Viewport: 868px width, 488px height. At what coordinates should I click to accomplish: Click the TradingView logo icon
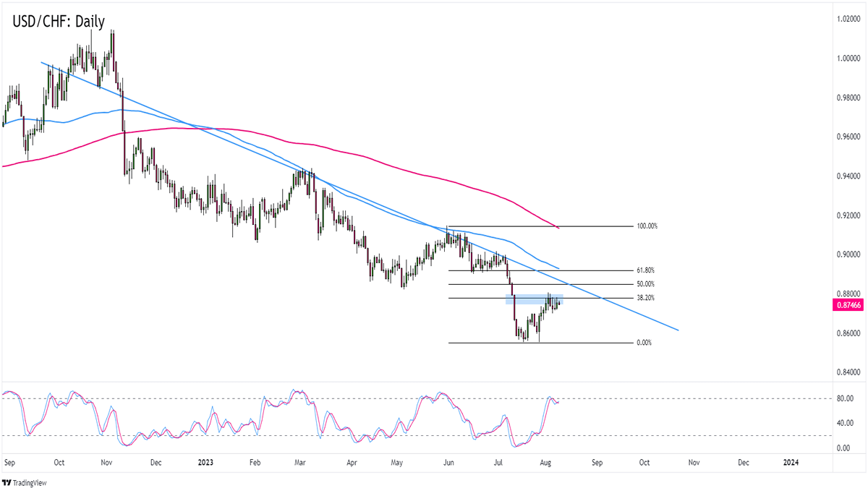click(x=8, y=482)
